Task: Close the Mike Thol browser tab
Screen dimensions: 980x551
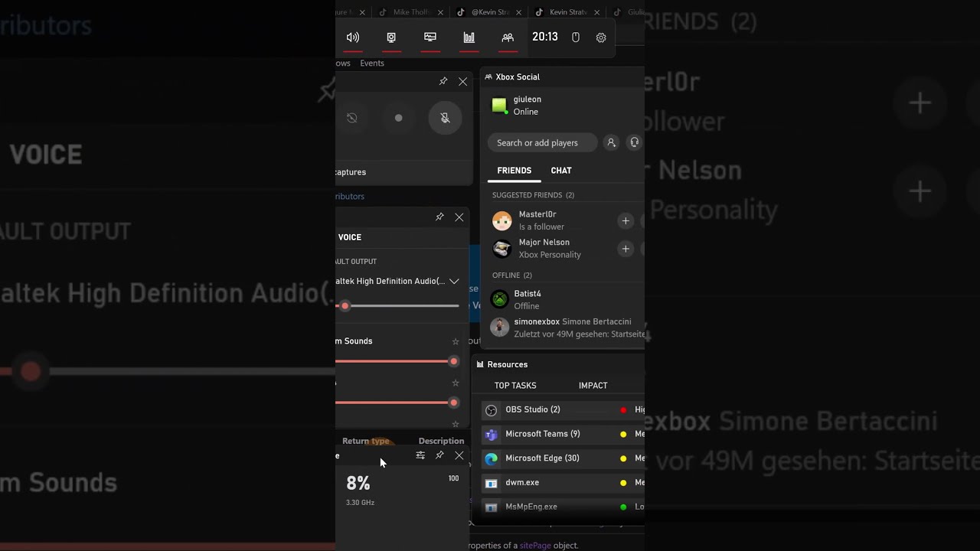Action: (x=440, y=12)
